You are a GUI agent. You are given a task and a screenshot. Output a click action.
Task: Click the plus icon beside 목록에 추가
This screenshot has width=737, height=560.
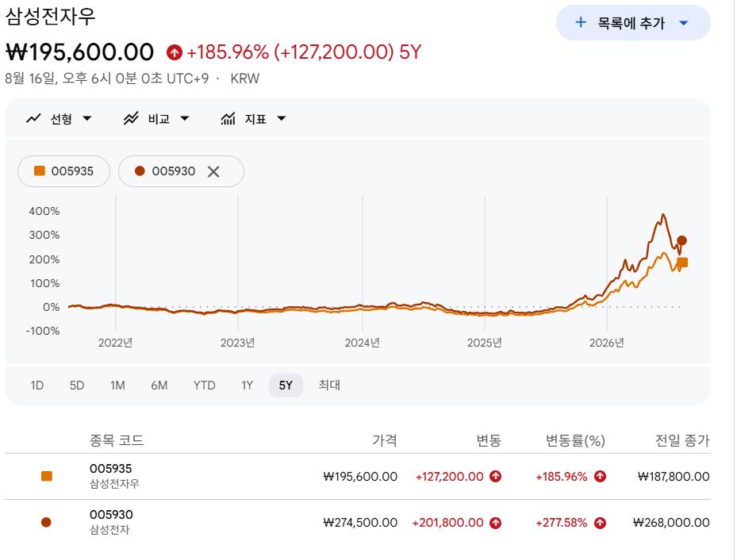[581, 22]
